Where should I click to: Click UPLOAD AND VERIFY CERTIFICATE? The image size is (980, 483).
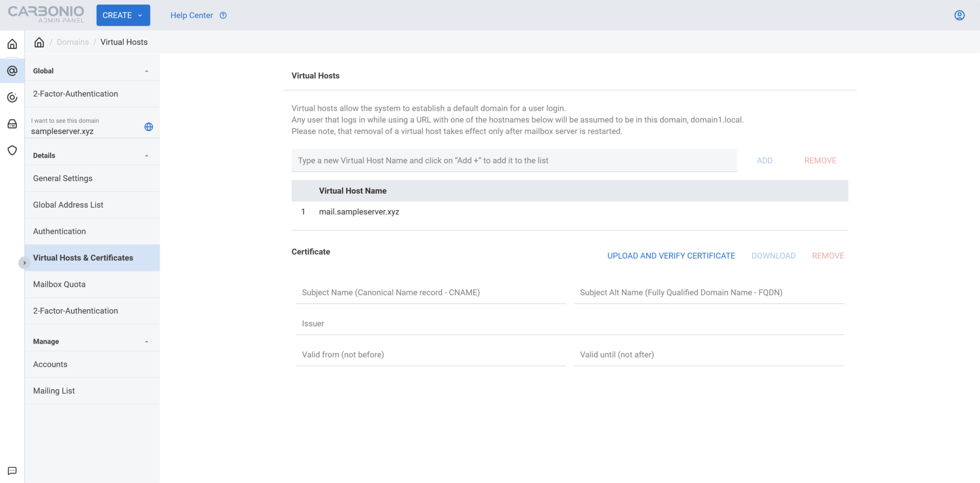click(671, 255)
